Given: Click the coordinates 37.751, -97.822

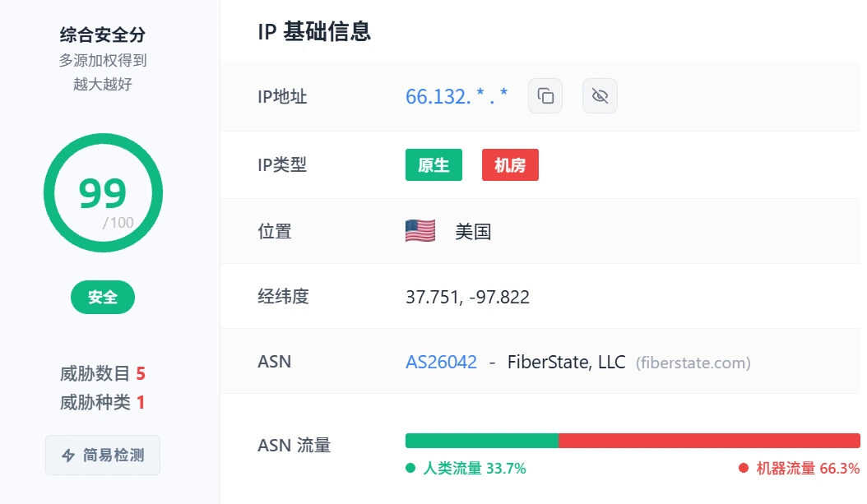Looking at the screenshot, I should (468, 297).
